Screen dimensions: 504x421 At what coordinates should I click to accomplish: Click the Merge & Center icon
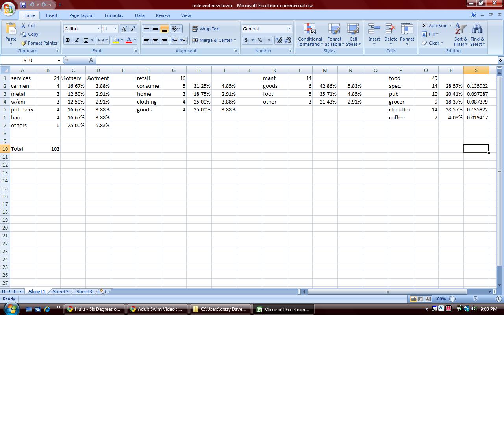195,40
